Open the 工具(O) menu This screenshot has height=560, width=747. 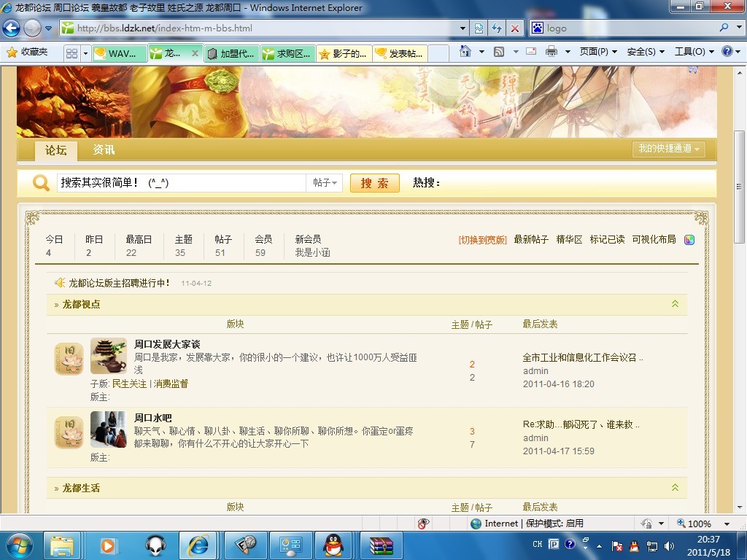(694, 52)
